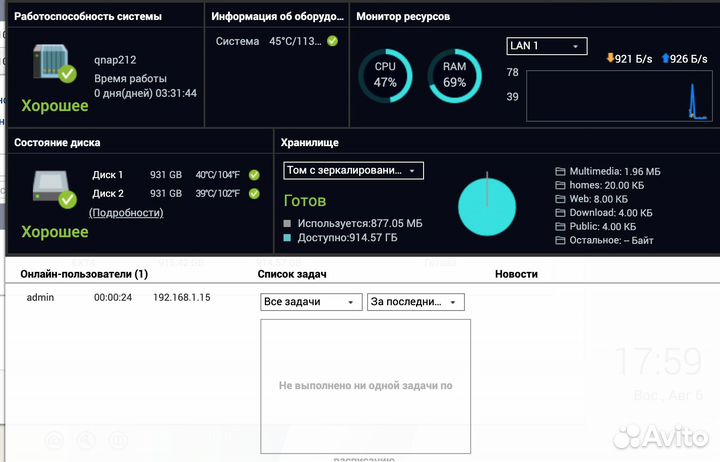Click the hard drive icon in disk status
720x462 pixels.
point(54,189)
